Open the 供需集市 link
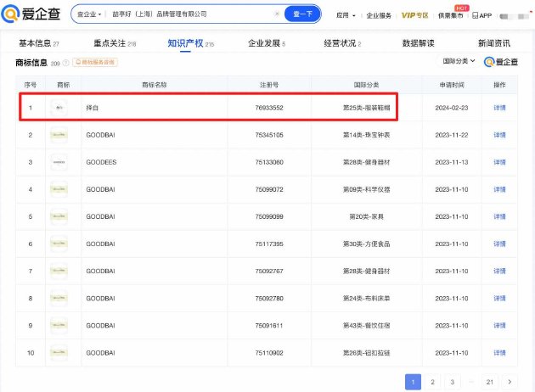The image size is (535, 392). coord(450,15)
